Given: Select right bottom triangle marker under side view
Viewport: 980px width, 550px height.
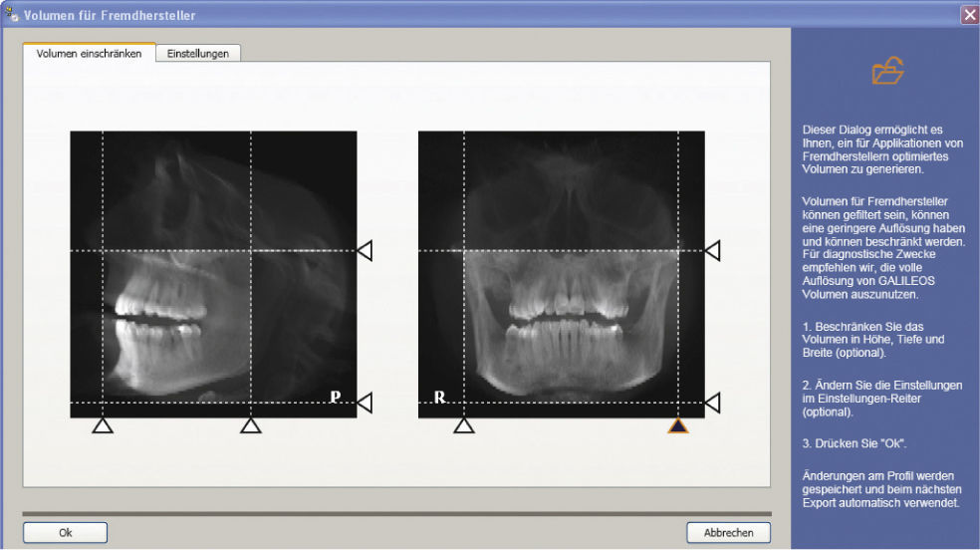Looking at the screenshot, I should click(251, 426).
